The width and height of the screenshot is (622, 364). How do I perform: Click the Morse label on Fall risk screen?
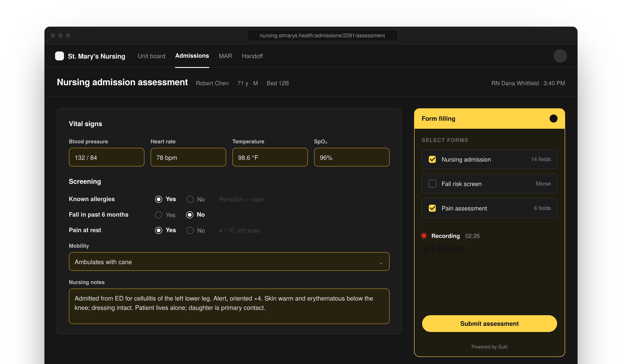click(x=543, y=184)
